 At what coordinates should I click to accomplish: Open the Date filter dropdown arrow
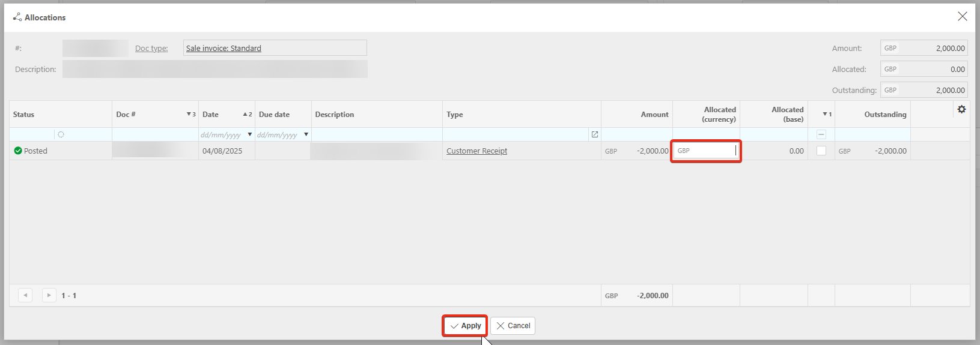click(250, 134)
